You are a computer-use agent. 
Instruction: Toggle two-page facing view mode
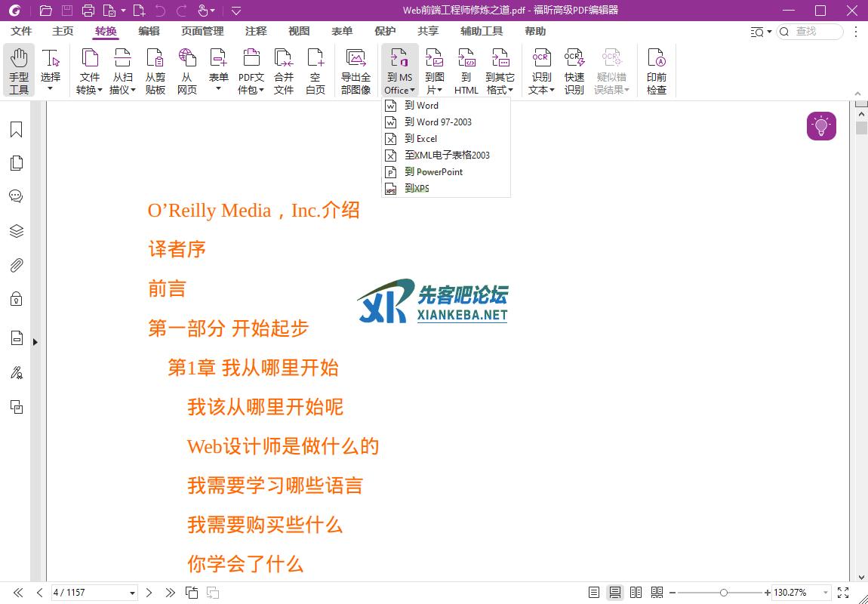[636, 593]
